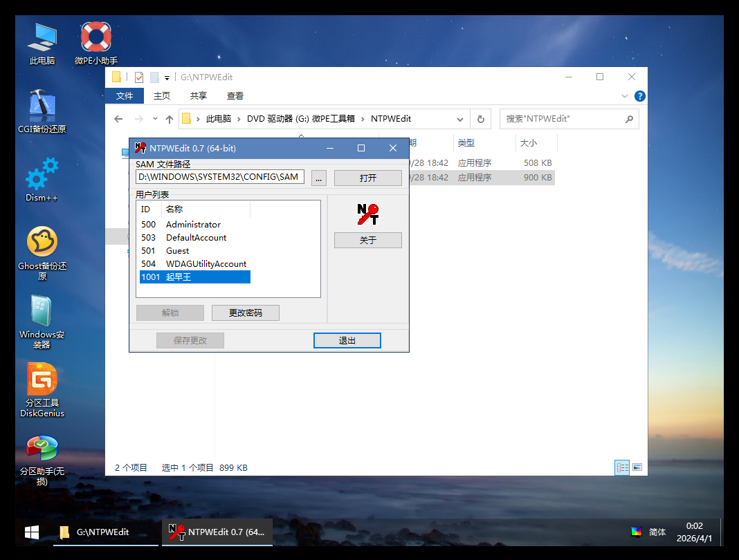Screen dimensions: 739x560
Task: Click DVD 驱动器 (G:) 微PE工具箱 breadcrumb
Action: (301, 119)
